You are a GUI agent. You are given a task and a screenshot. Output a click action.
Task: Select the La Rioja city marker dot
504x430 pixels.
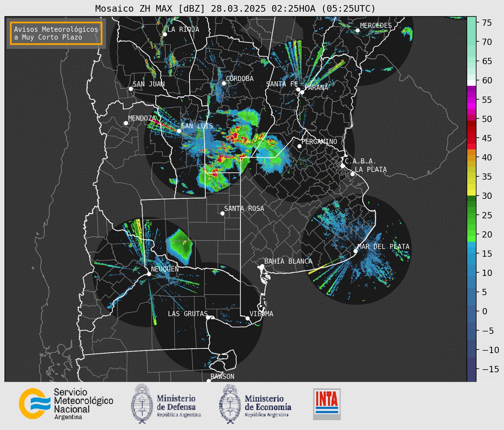point(165,34)
